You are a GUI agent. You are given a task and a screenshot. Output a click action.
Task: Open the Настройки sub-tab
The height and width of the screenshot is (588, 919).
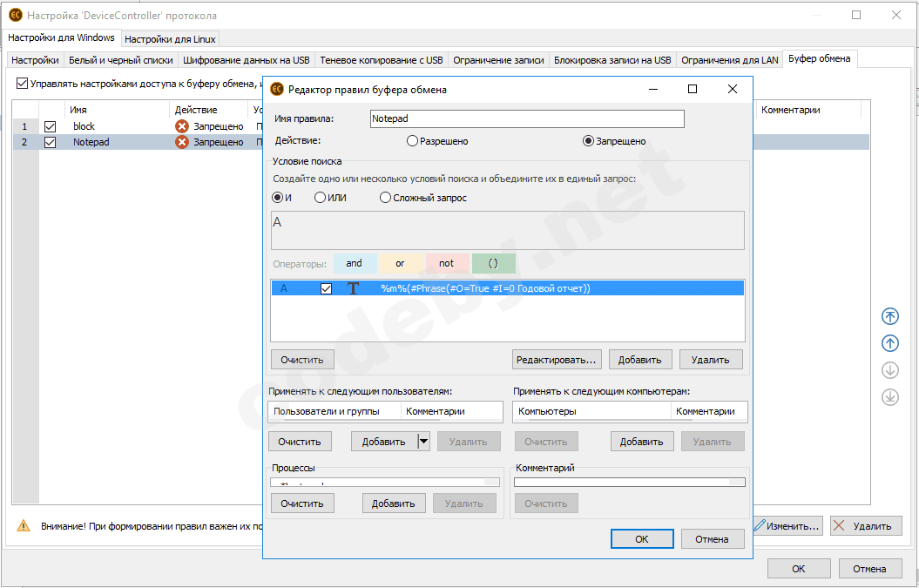[35, 60]
